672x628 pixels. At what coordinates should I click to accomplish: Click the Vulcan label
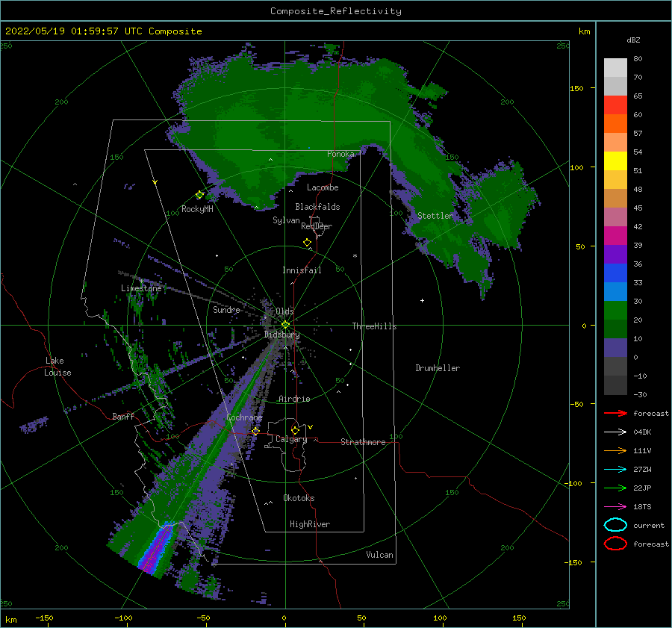click(379, 555)
